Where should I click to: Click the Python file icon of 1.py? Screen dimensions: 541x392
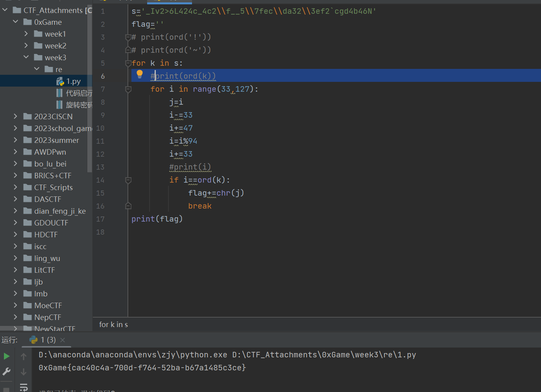point(60,81)
